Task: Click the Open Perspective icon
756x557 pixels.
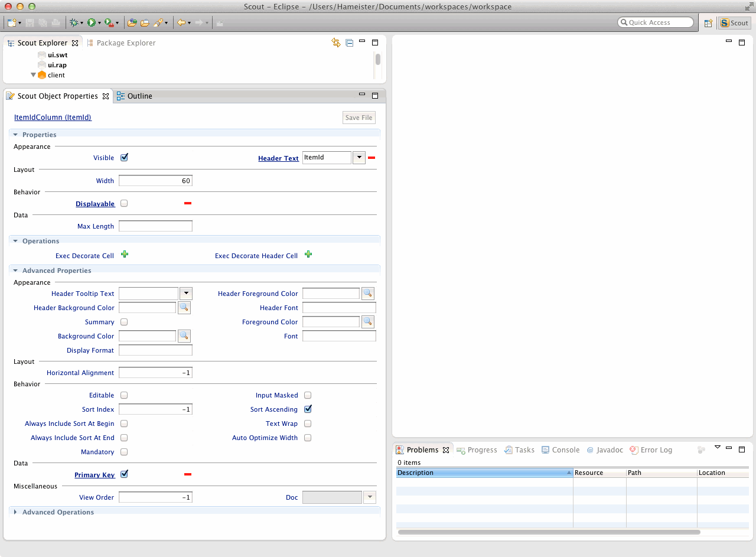Action: click(x=708, y=23)
